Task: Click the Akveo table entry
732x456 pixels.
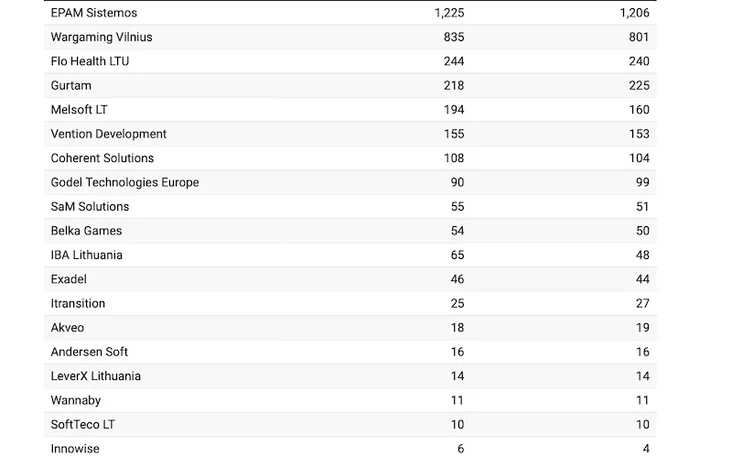Action: (67, 328)
